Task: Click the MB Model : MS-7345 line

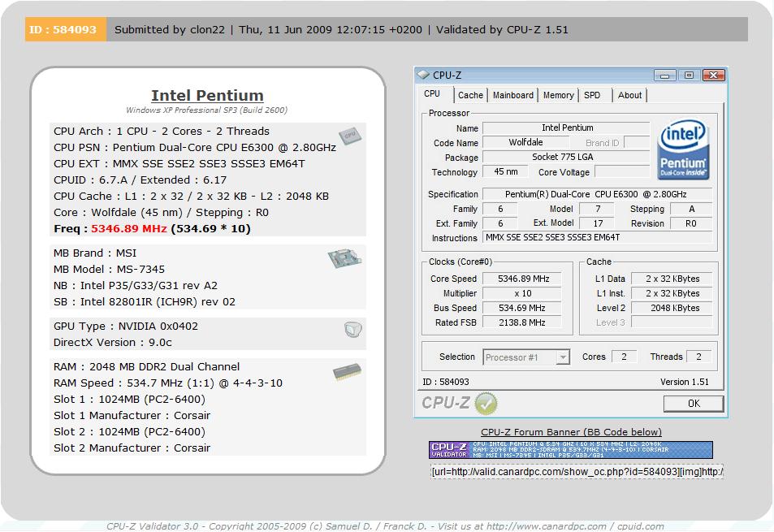Action: [109, 270]
